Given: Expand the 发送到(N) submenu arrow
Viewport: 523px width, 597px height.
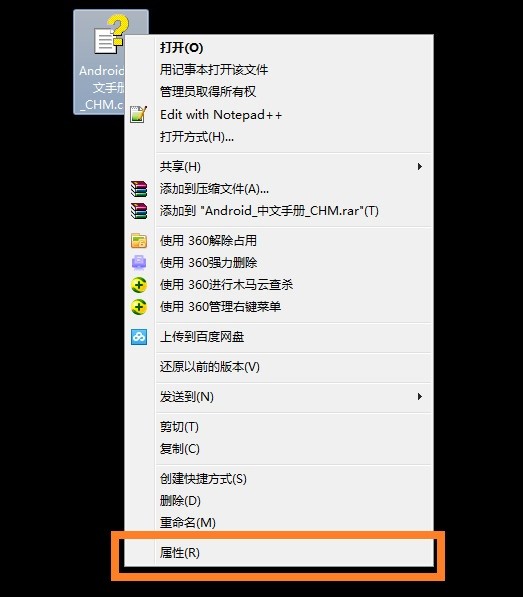Looking at the screenshot, I should tap(419, 396).
